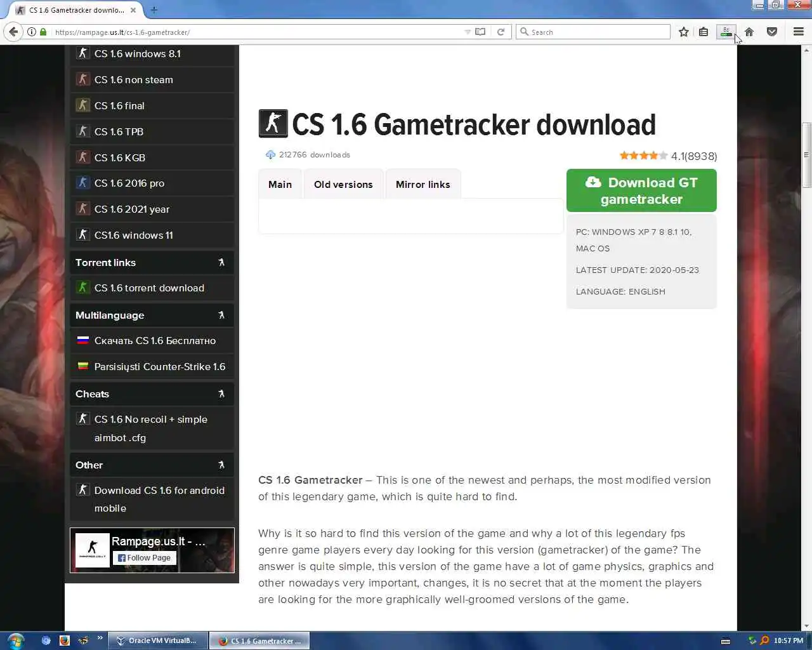Collapse the Torrent links section arrow
Viewport: 812px width, 650px height.
pos(221,262)
